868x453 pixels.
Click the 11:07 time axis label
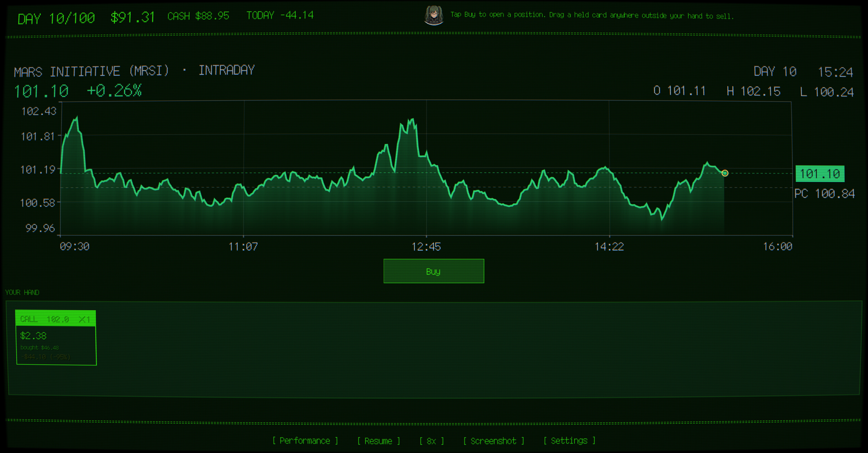coord(243,247)
